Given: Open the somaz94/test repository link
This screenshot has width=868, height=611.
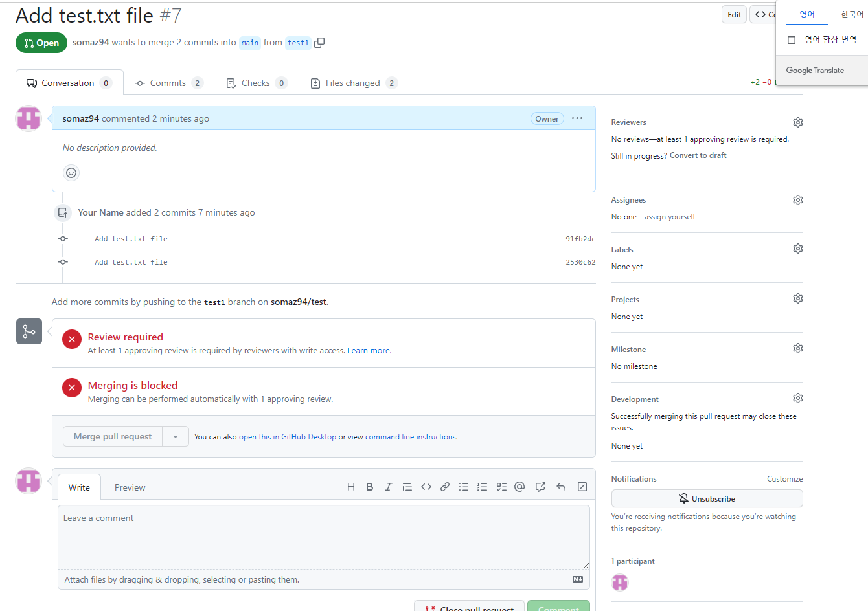Looking at the screenshot, I should click(299, 302).
